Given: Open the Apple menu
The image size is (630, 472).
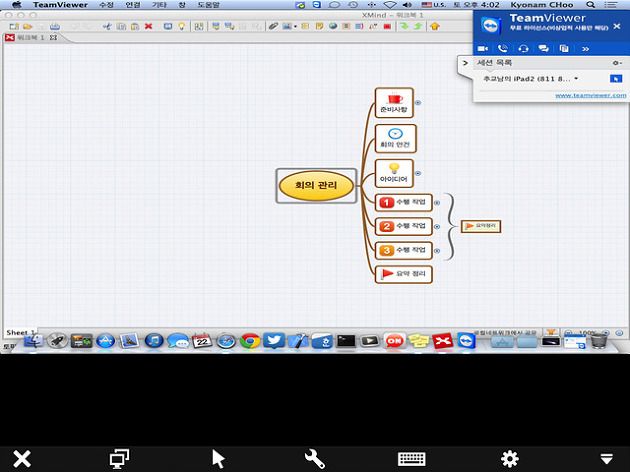Looking at the screenshot, I should (17, 5).
